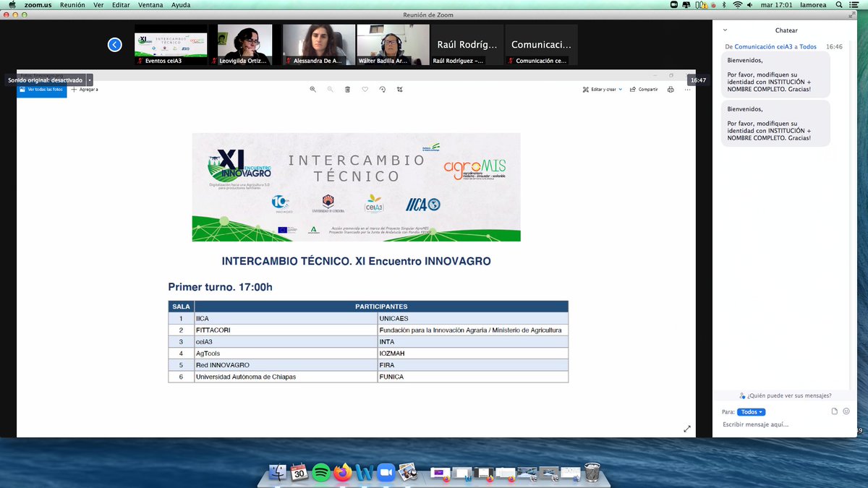Open the Trash in the dock

[592, 473]
